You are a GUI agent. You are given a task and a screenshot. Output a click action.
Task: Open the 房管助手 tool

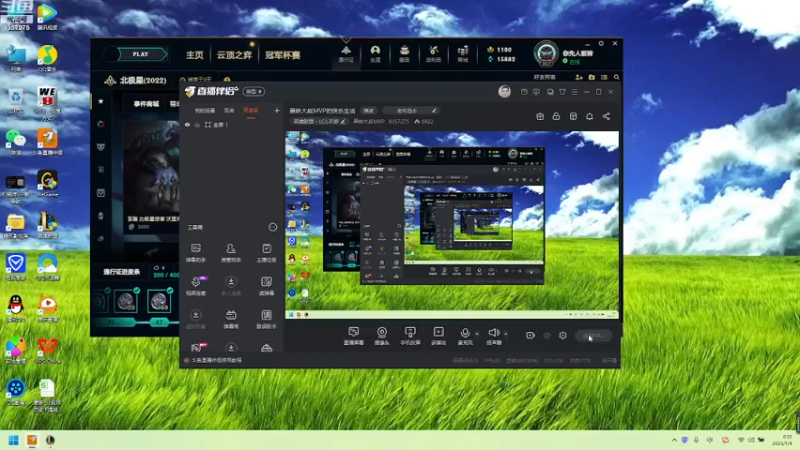point(231,253)
